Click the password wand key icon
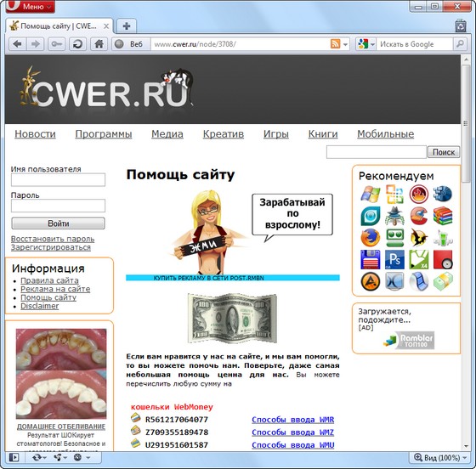Viewport: 476px width, 469px height. [x=57, y=44]
